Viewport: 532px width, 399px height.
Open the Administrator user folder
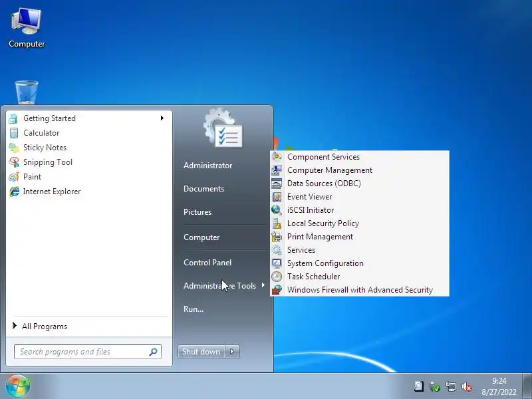point(207,166)
